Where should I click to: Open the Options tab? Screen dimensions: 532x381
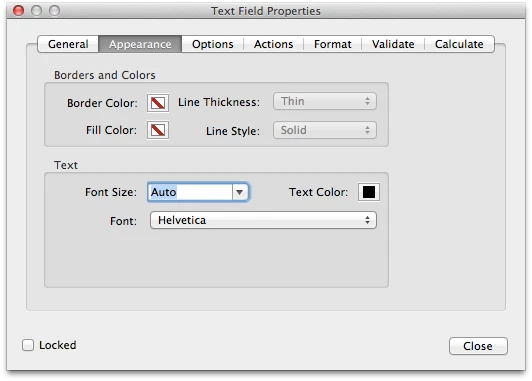point(213,44)
